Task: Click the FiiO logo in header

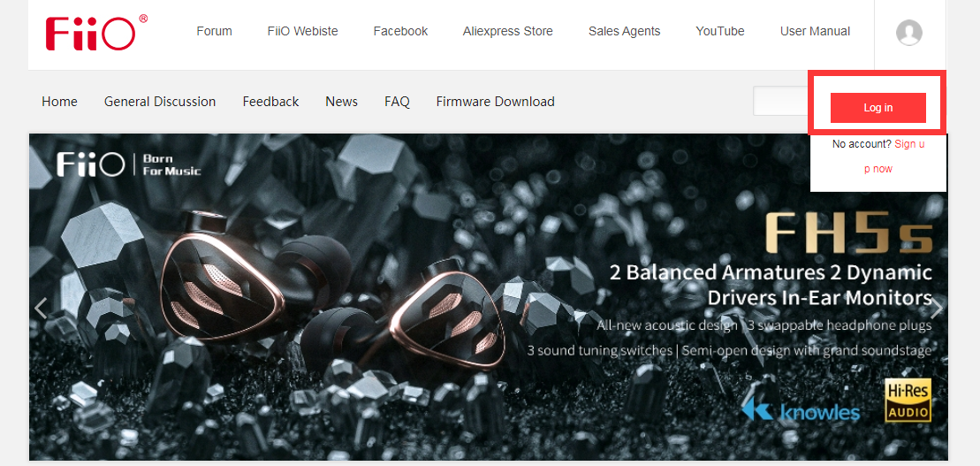Action: [96, 33]
